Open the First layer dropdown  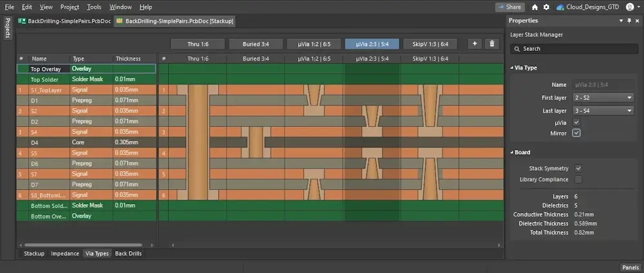click(x=603, y=98)
